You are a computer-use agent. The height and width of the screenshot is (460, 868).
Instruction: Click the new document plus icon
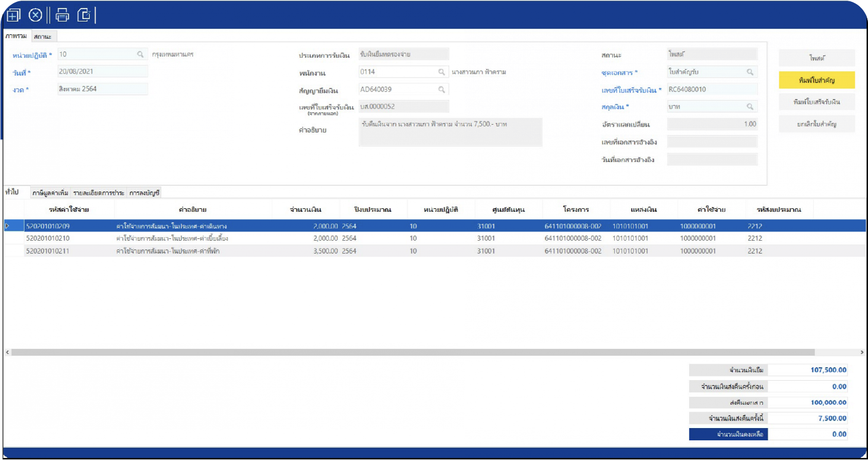coord(14,15)
